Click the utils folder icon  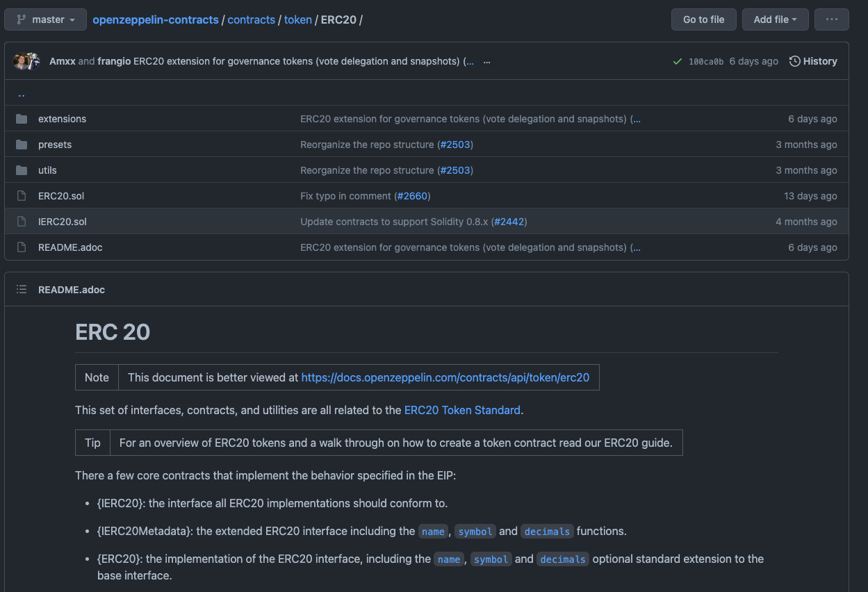tap(22, 170)
